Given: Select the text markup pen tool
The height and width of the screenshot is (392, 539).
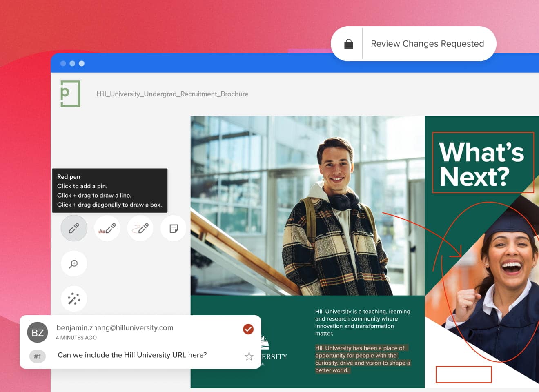Looking at the screenshot, I should [x=107, y=228].
